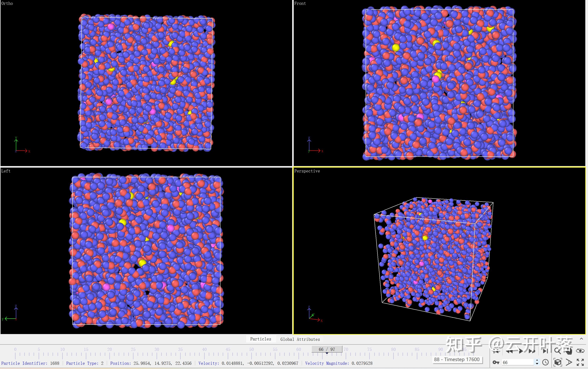The image size is (588, 369).
Task: Step back to the previous frame
Action: click(509, 351)
